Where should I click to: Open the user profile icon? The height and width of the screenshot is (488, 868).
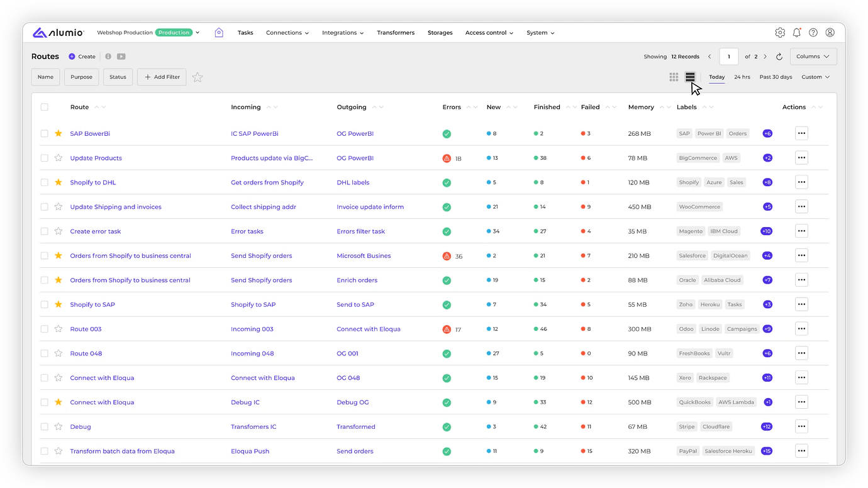pyautogui.click(x=830, y=33)
